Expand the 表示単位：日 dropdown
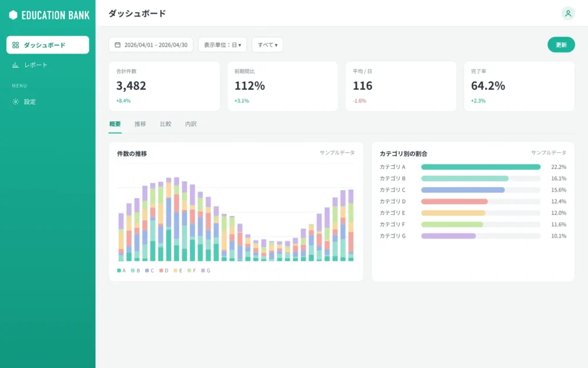The image size is (588, 368). (x=222, y=45)
